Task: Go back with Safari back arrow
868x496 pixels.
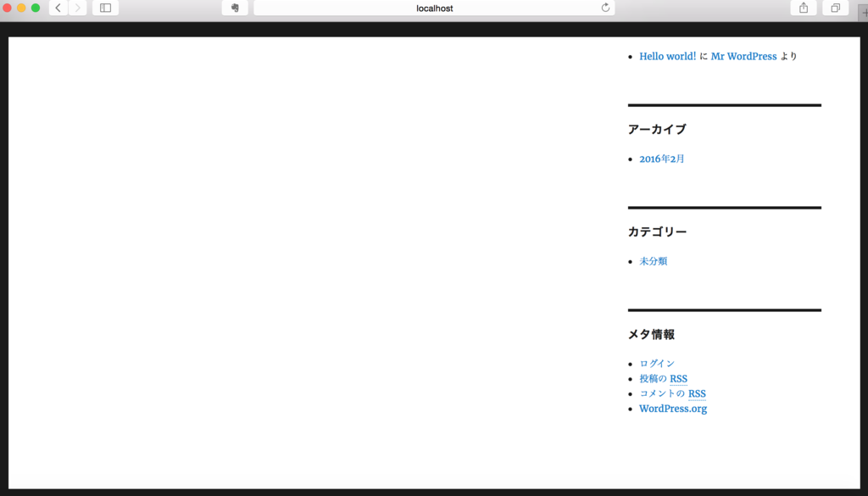Action: point(58,8)
